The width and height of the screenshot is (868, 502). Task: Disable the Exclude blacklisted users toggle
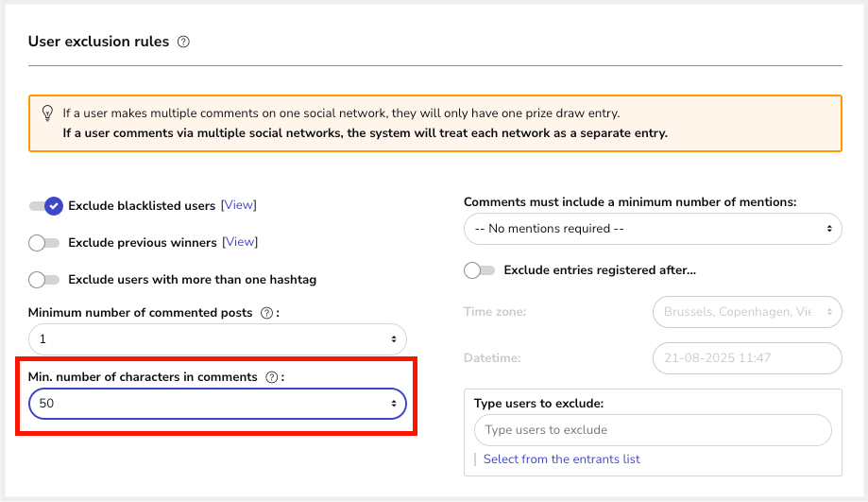(45, 205)
